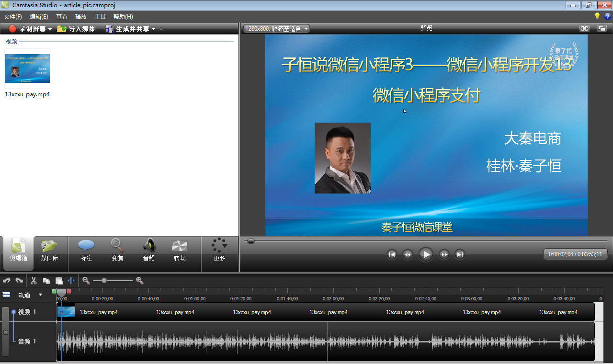Click the 录制屏幕 record screen button
Viewport: 613px width, 364px height.
(x=27, y=29)
